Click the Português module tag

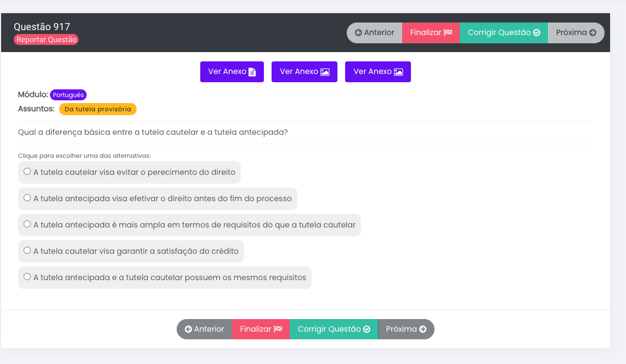(68, 95)
